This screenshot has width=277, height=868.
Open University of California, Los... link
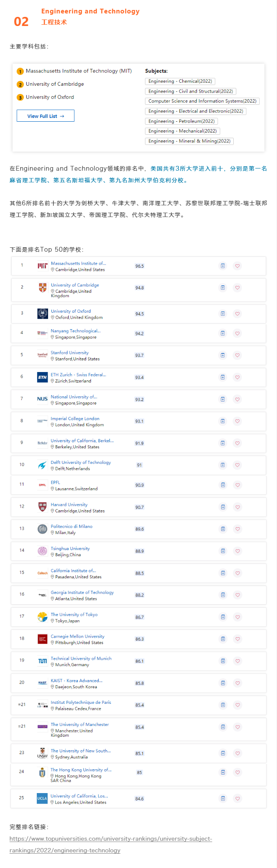pos(80,796)
